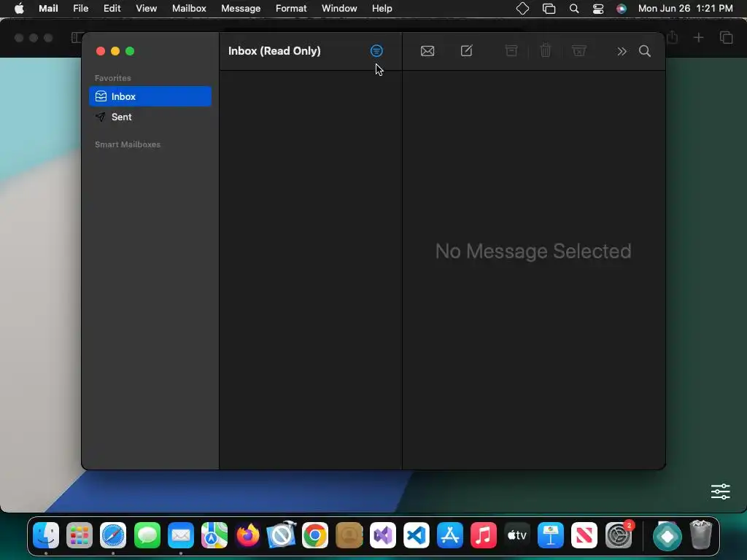This screenshot has height=560, width=747.
Task: Open the Mail app menu
Action: [x=48, y=8]
